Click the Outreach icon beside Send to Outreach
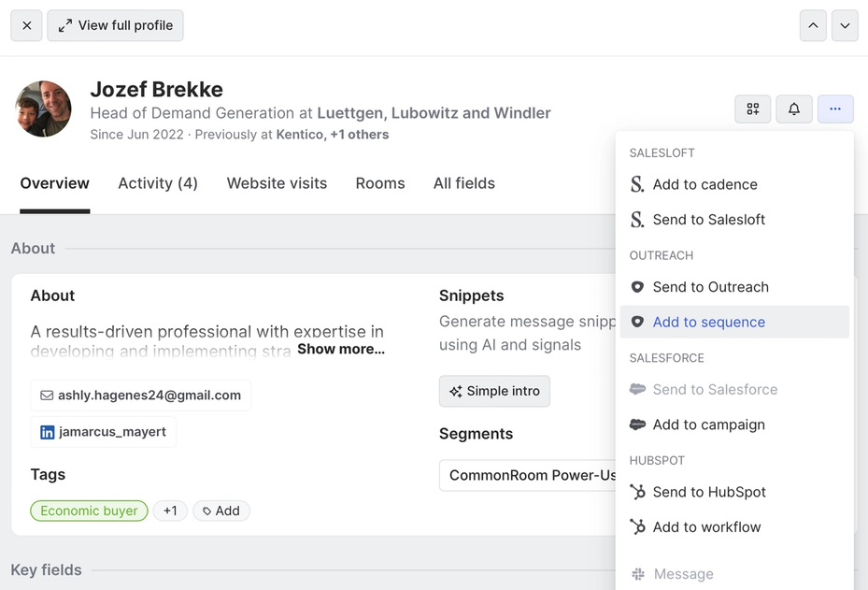Viewport: 868px width, 590px height. click(x=637, y=287)
